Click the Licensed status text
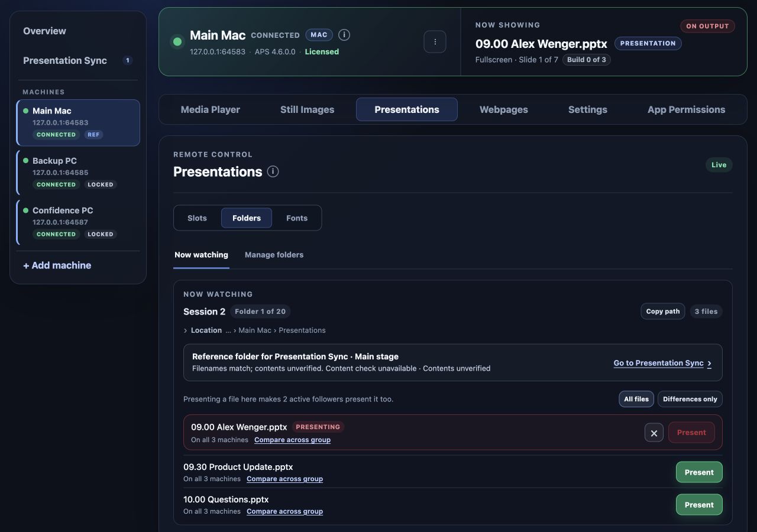757x532 pixels. pos(322,52)
